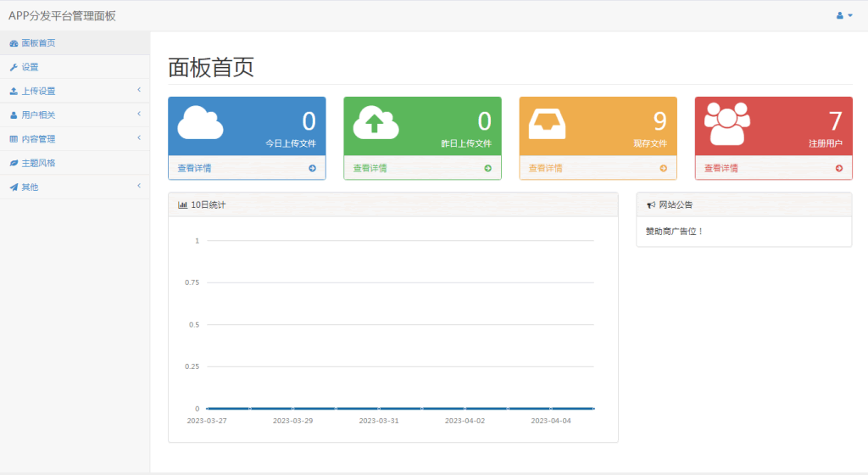Click arrow icon in red card footer

click(x=838, y=168)
